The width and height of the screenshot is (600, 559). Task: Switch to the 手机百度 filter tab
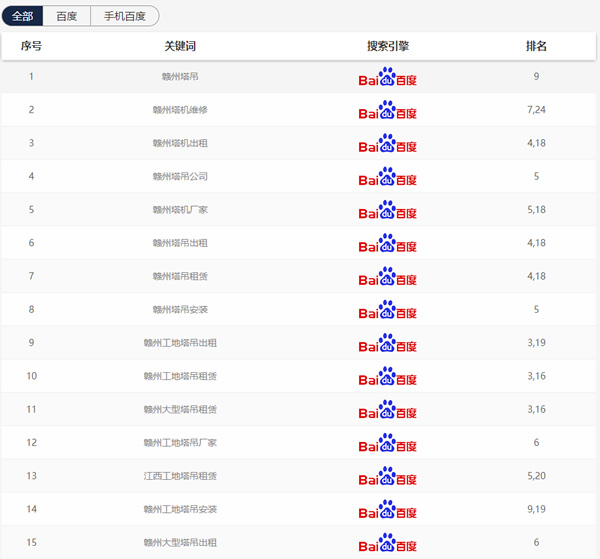point(125,16)
